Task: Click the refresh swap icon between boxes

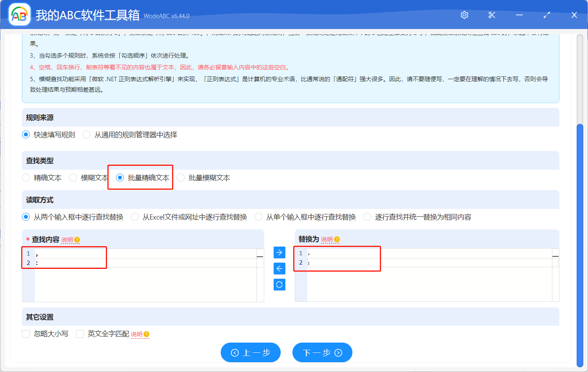Action: (279, 285)
